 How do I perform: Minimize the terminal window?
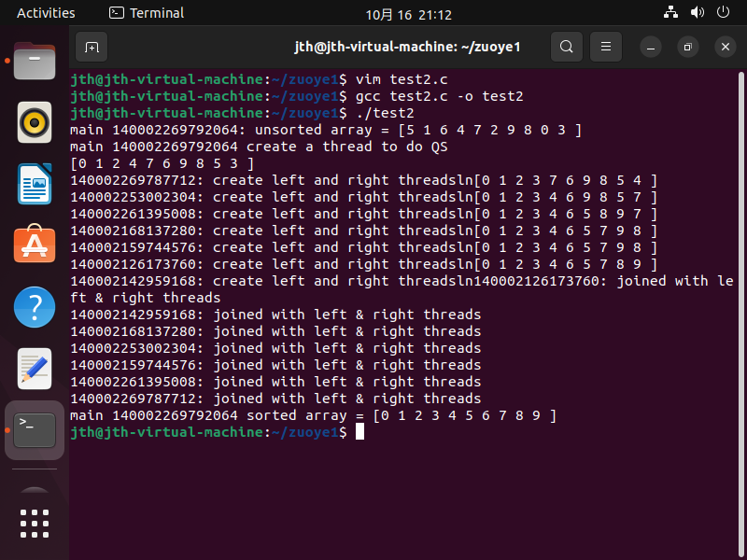pyautogui.click(x=651, y=48)
